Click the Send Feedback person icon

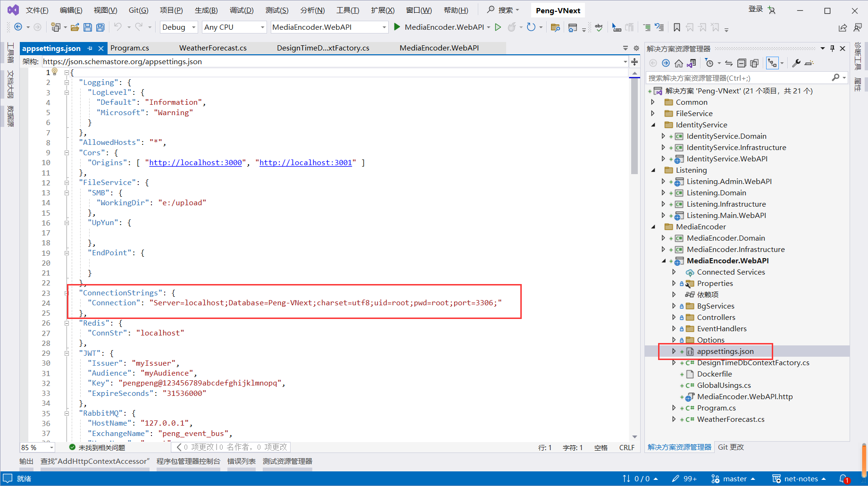tap(858, 27)
